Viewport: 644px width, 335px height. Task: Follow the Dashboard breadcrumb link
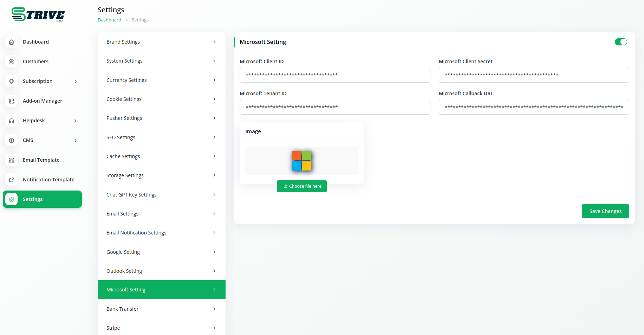click(109, 20)
